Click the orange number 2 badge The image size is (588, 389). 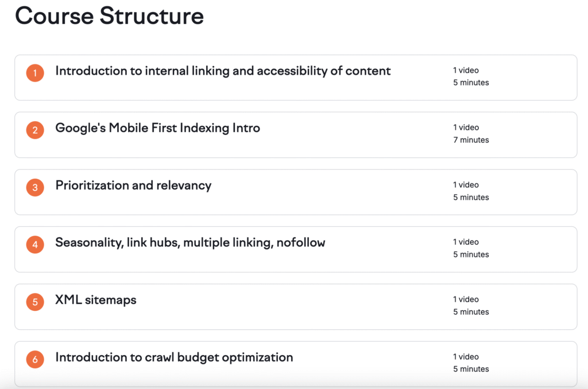point(35,130)
